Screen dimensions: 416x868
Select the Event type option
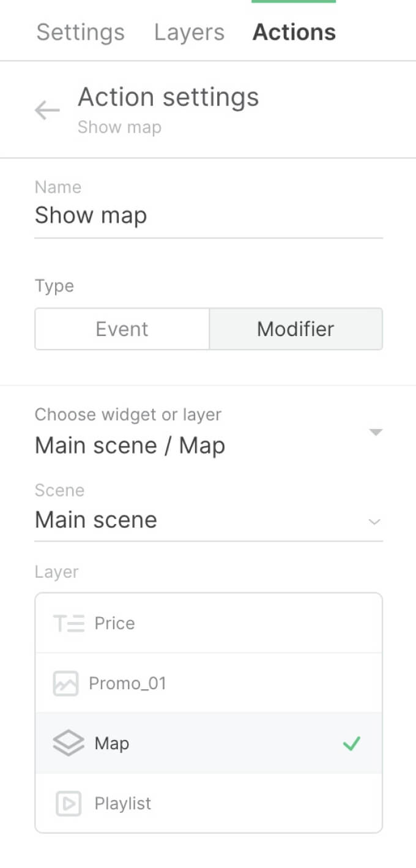point(122,329)
